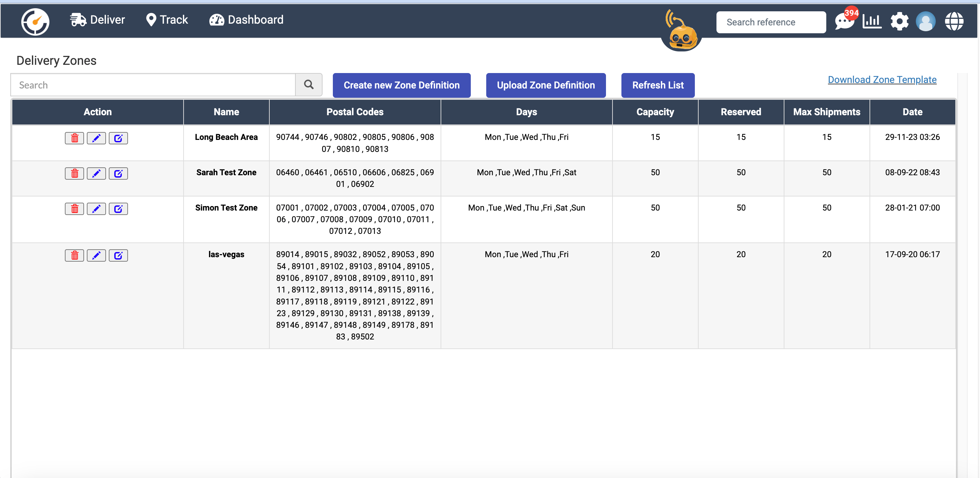Focus the Search reference input field
The height and width of the screenshot is (478, 980).
point(771,22)
